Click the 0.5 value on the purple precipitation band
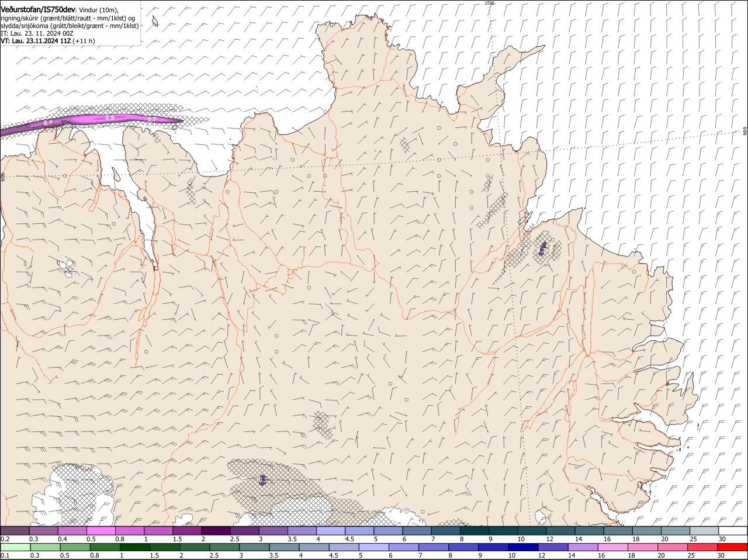748x560 pixels. (x=49, y=123)
